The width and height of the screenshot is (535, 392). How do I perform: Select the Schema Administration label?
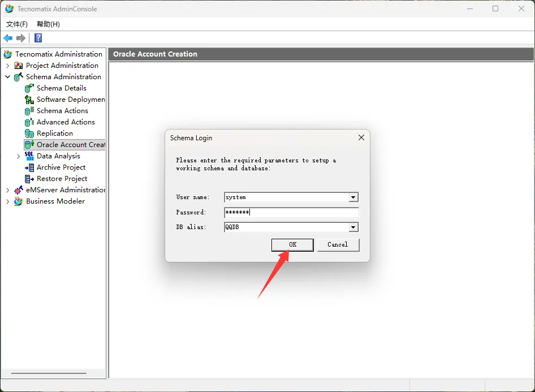pos(63,77)
